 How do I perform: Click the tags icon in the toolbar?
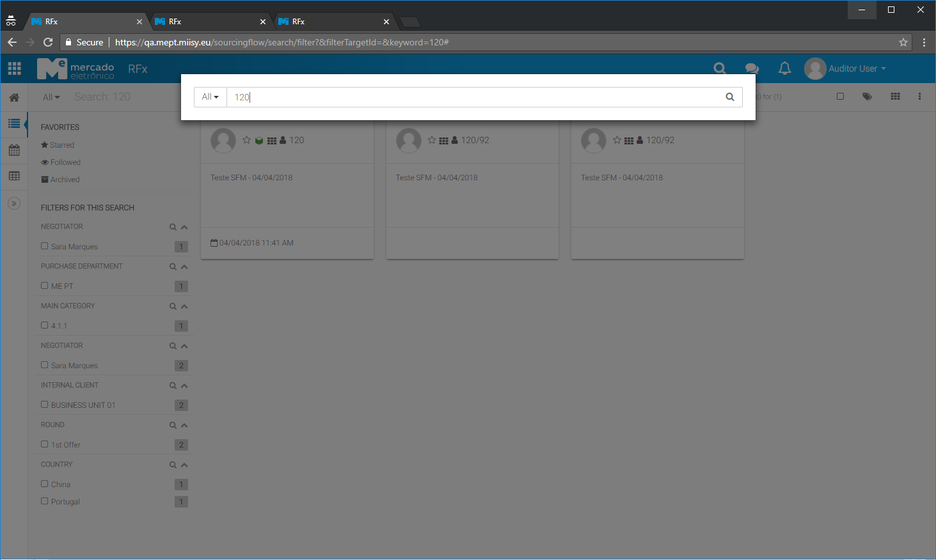pos(867,97)
